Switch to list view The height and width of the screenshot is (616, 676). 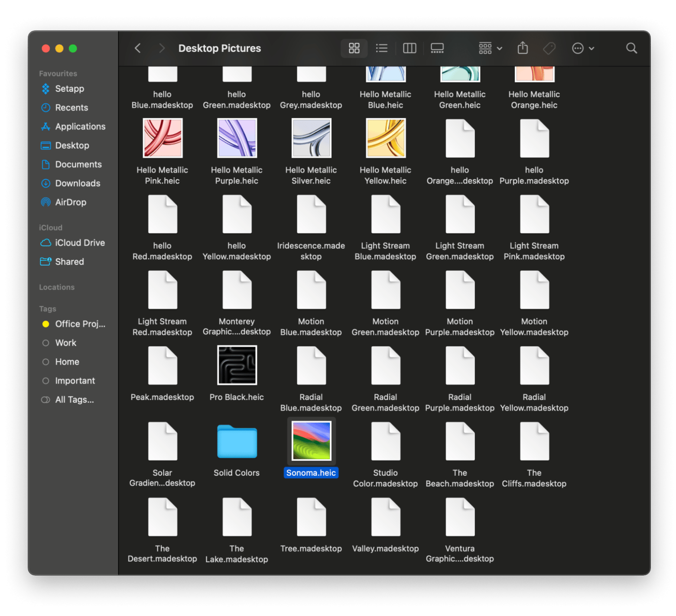point(382,48)
